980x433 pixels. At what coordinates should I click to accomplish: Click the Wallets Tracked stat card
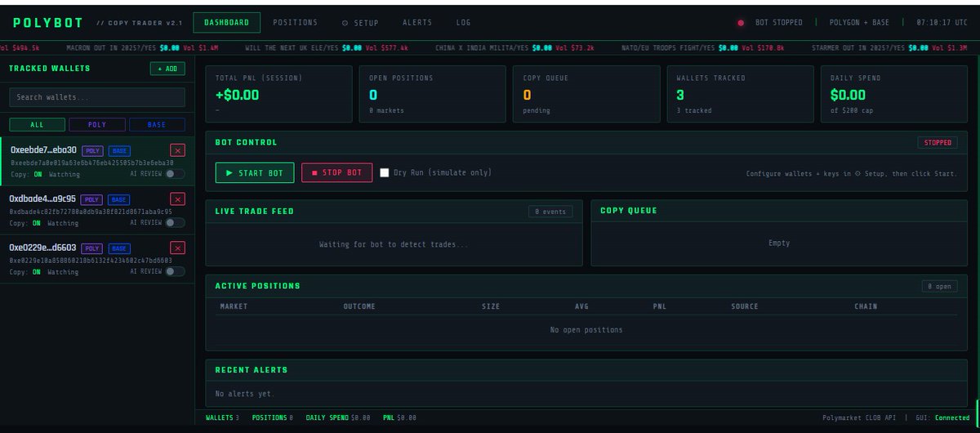[x=740, y=94]
